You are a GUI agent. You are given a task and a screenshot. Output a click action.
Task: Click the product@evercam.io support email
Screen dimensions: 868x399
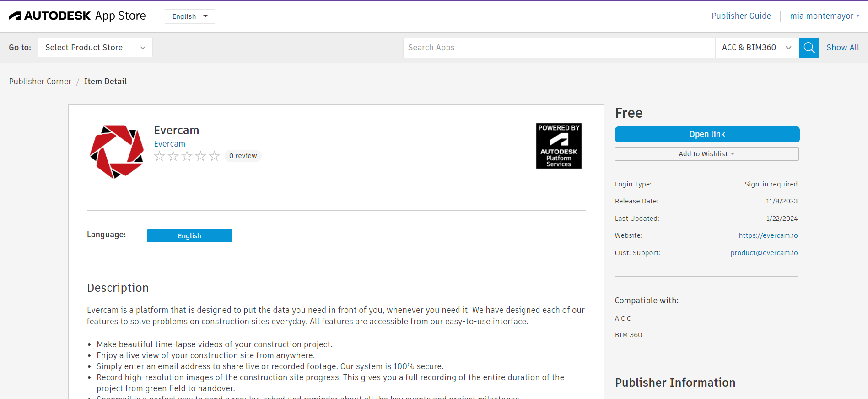[x=764, y=253]
